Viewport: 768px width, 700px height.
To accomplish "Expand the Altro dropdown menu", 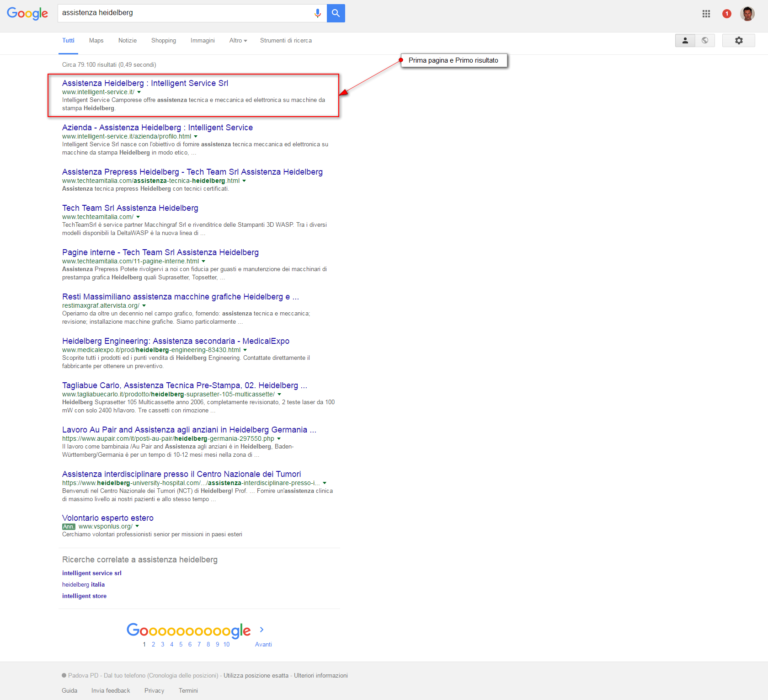I will (x=238, y=41).
